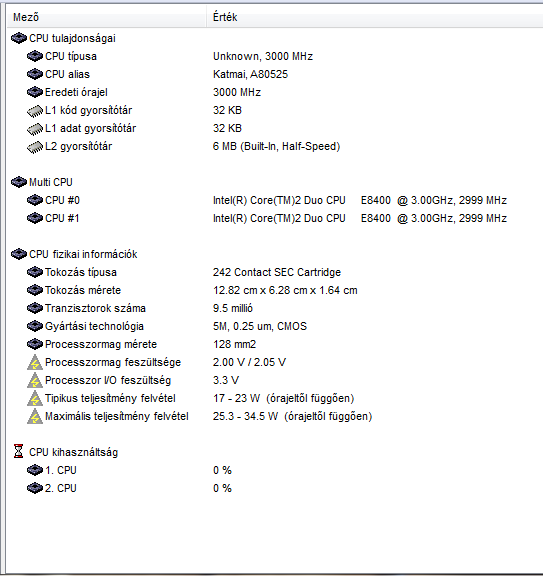Sort by the Mező column header
Image resolution: width=543 pixels, height=576 pixels.
[107, 17]
